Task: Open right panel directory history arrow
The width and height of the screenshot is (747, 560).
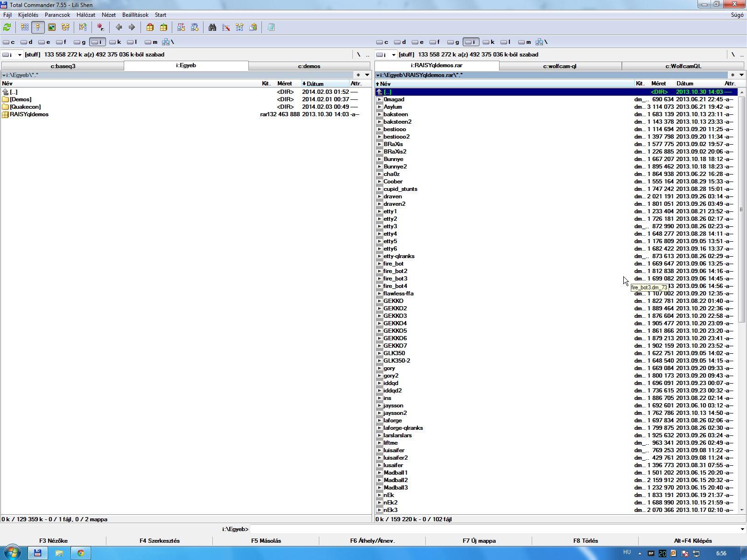Action: click(741, 75)
